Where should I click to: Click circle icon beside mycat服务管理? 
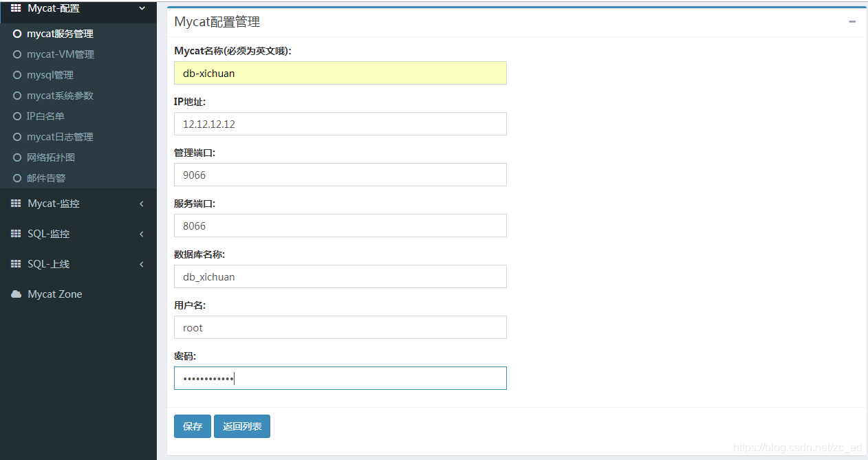[x=17, y=34]
